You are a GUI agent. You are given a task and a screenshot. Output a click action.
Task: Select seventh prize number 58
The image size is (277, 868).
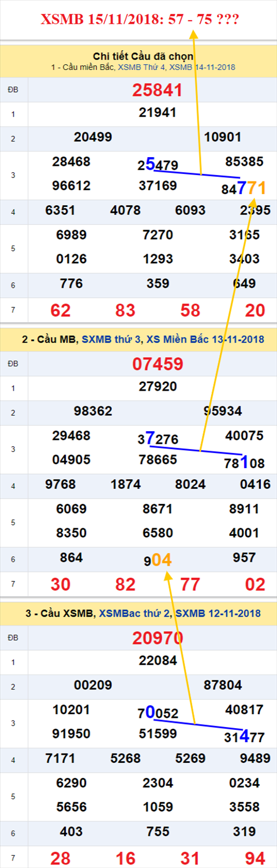[x=190, y=310]
